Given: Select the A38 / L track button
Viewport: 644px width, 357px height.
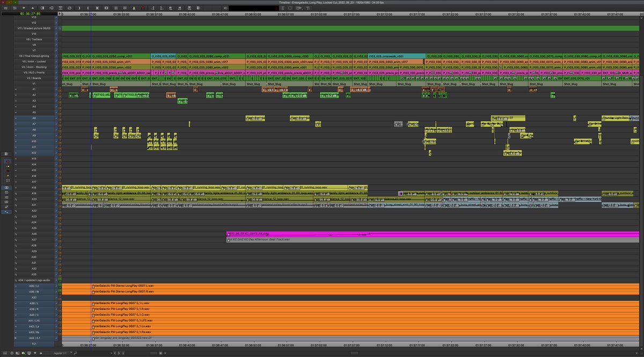Looking at the screenshot, I should pyautogui.click(x=34, y=303).
